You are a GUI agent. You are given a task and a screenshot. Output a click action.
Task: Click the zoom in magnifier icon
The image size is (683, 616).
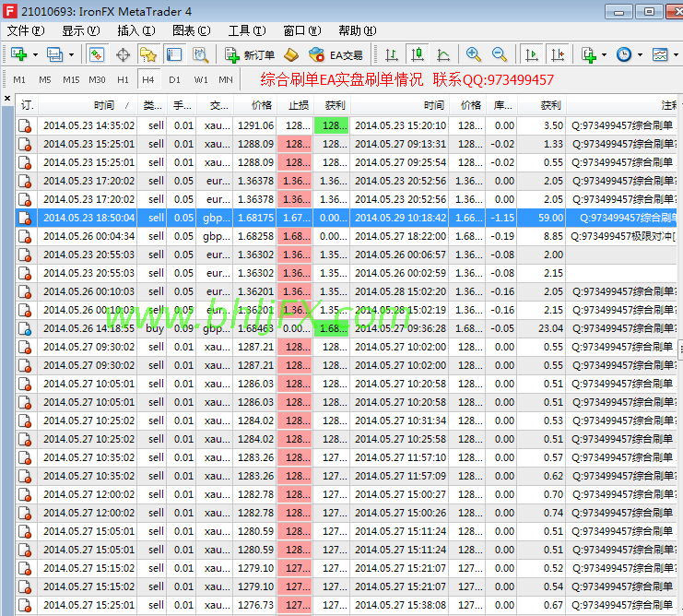pyautogui.click(x=474, y=54)
